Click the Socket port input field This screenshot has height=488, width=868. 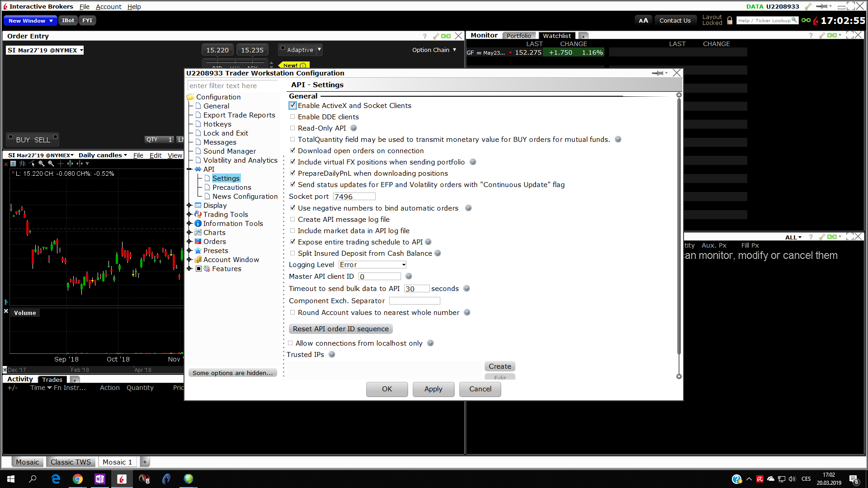point(354,197)
